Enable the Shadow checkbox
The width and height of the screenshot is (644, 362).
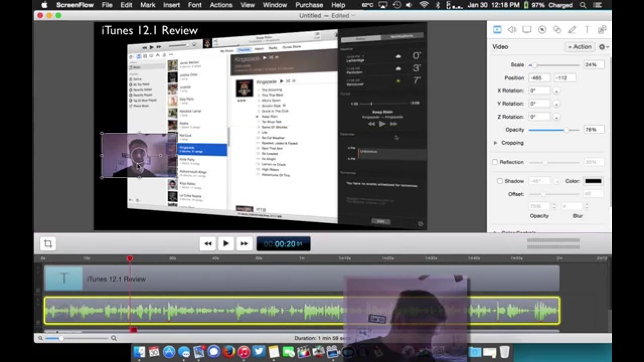click(500, 181)
